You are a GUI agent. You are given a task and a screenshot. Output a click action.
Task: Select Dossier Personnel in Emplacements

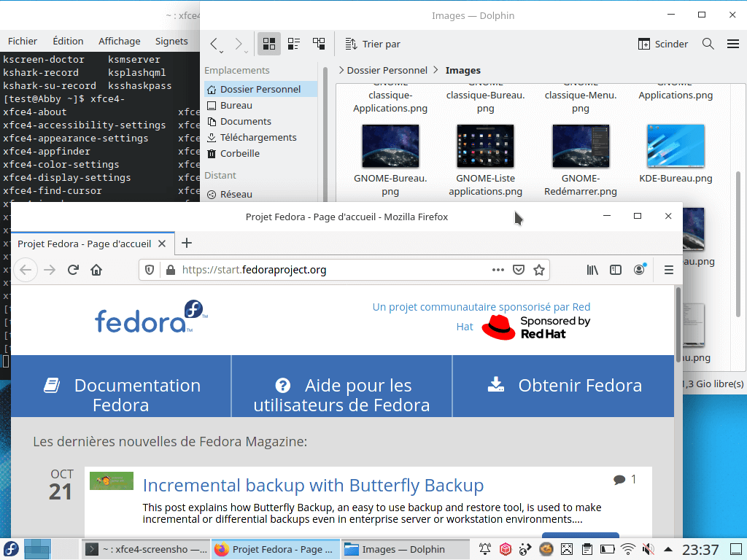(260, 89)
